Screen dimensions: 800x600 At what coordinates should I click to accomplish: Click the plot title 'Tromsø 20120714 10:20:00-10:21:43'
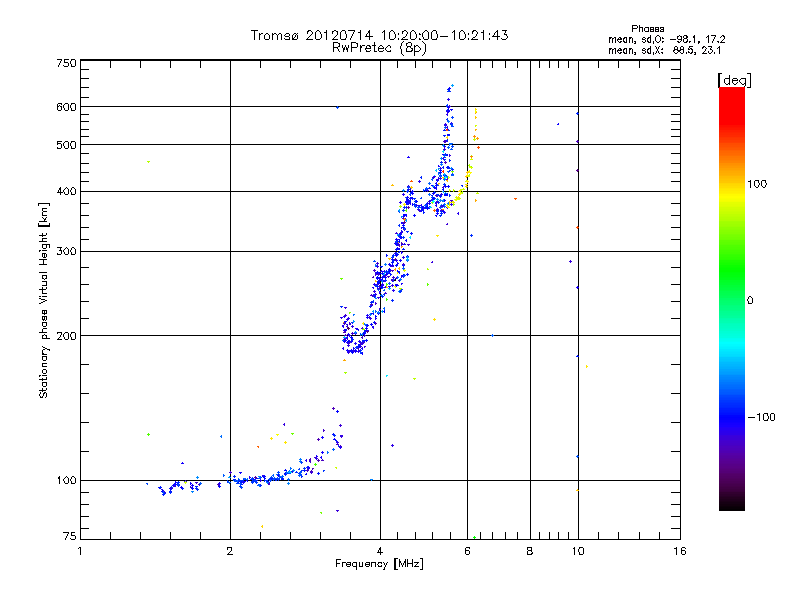[379, 35]
